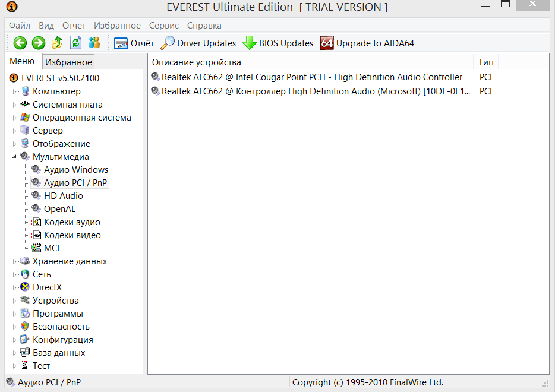Select the Мультимедиа speaker icon
Screen dimensions: 555x392
(x=24, y=156)
